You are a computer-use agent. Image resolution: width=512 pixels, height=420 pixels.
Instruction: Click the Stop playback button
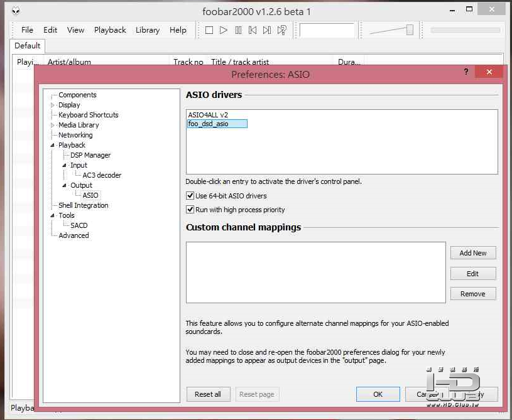209,30
